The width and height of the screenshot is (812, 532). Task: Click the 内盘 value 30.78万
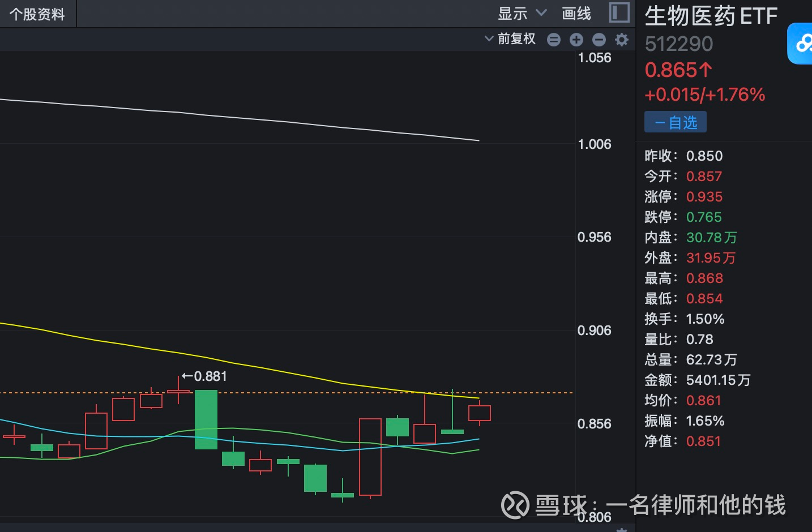(x=711, y=237)
